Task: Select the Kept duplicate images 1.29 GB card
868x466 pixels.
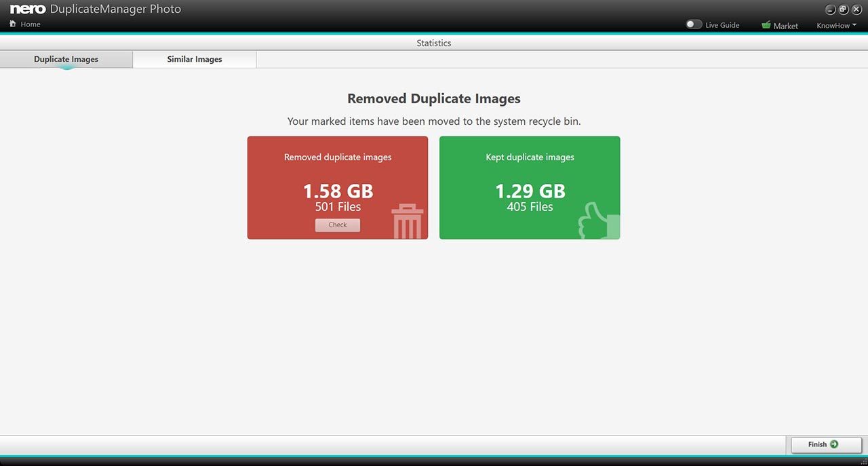Action: [x=530, y=188]
